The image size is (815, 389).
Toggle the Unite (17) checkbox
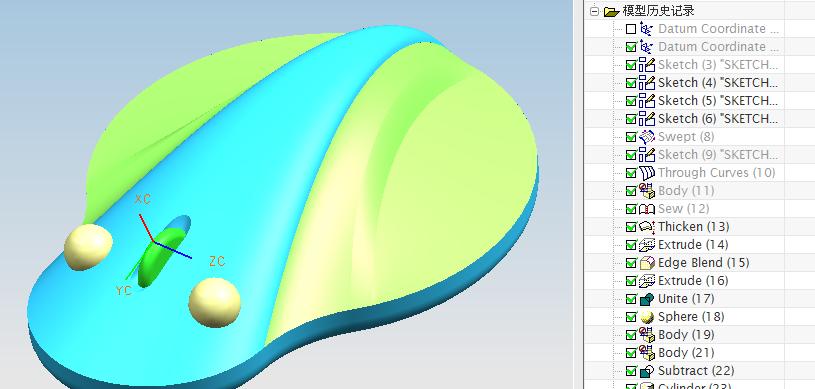click(x=631, y=299)
